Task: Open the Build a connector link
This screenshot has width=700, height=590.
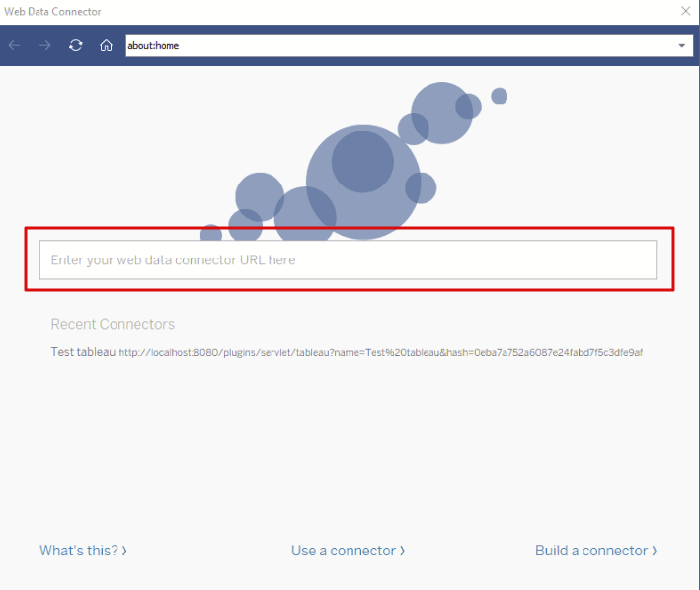Action: [x=591, y=551]
